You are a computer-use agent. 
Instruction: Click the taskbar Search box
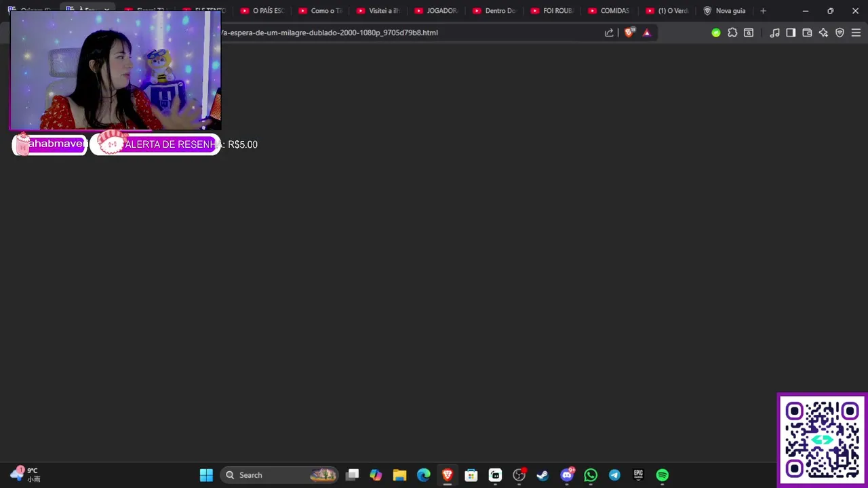click(x=279, y=475)
